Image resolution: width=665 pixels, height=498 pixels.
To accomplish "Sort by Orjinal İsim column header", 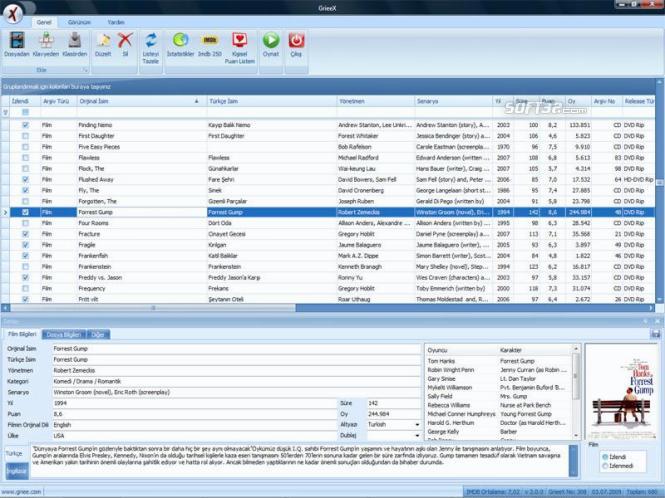I will click(x=142, y=101).
